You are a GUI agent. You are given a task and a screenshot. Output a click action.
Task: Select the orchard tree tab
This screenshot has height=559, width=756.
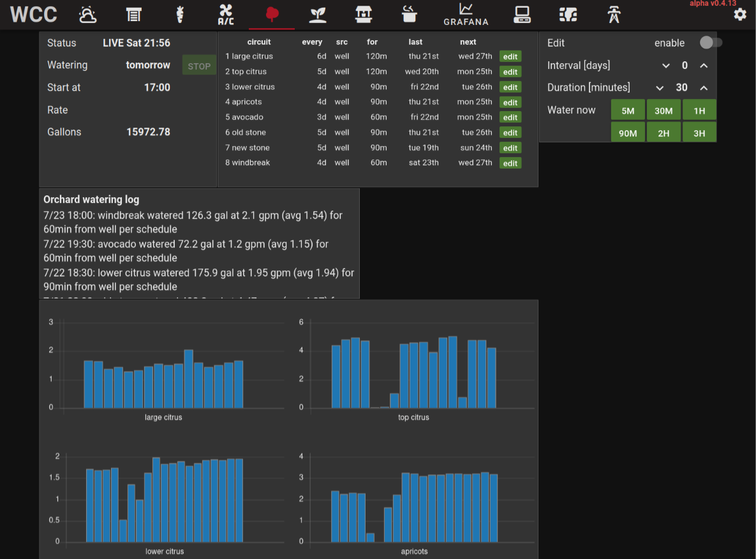pos(272,15)
